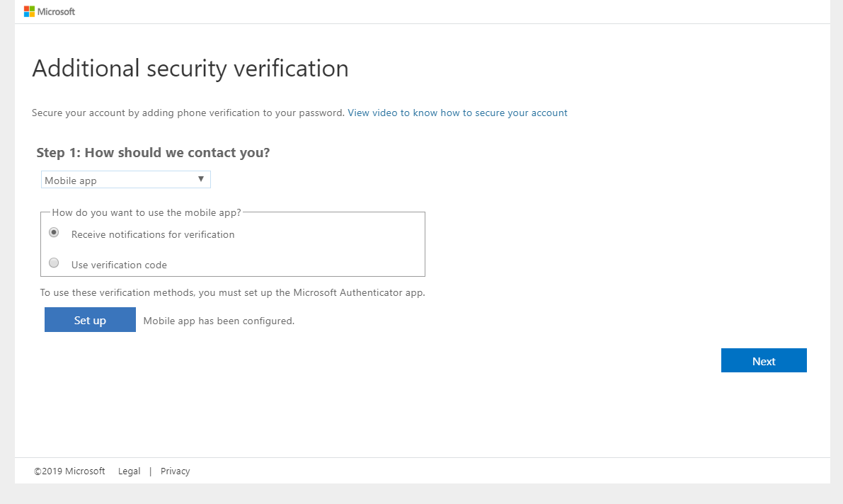Screen dimensions: 843x504
Task: Click the dropdown arrow beside Mobile app
Action: click(201, 179)
